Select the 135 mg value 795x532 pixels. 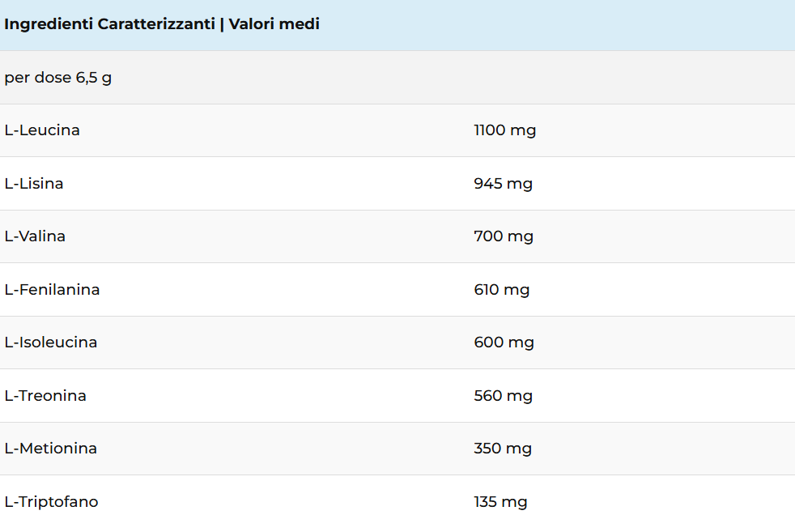(500, 502)
